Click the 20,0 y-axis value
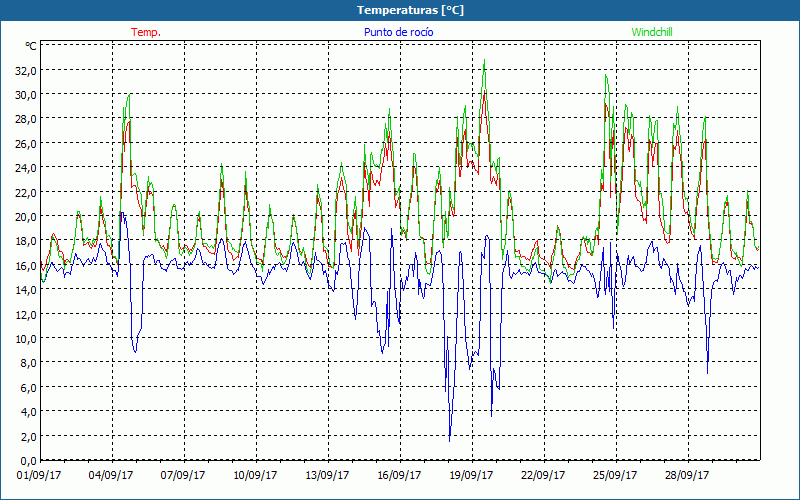The image size is (800, 500). pos(26,216)
